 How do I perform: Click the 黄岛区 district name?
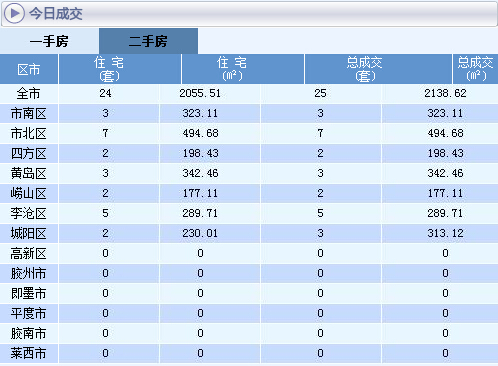(28, 174)
